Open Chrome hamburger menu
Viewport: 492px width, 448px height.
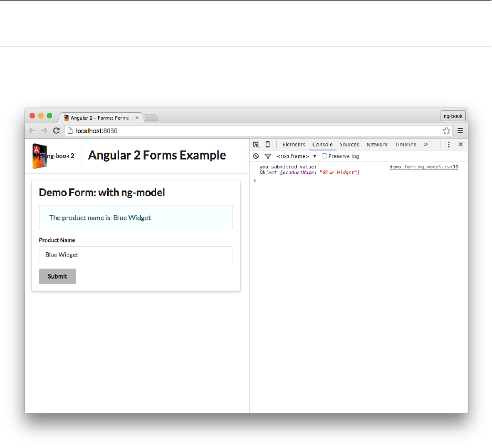[x=460, y=131]
